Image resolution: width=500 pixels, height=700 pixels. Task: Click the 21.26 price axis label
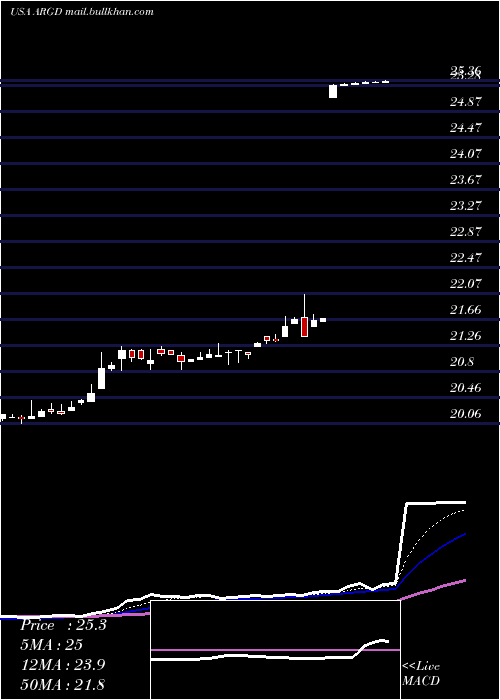(x=466, y=335)
